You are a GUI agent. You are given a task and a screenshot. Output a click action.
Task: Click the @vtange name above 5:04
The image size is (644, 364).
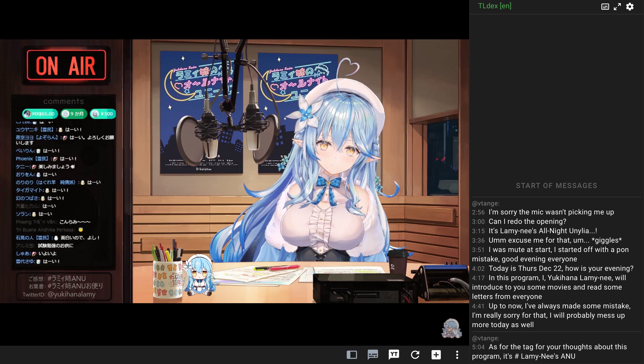485,338
